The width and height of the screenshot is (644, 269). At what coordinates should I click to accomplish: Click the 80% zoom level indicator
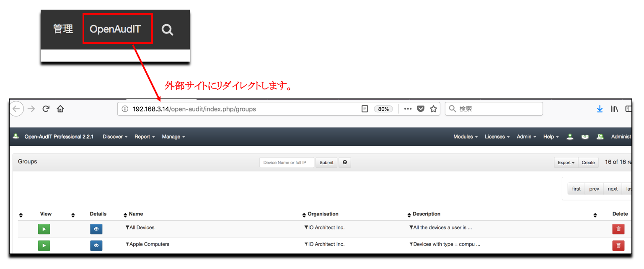point(383,109)
